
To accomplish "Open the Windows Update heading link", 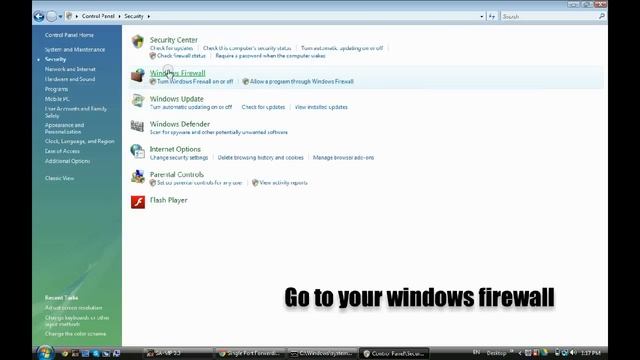I will 176,99.
